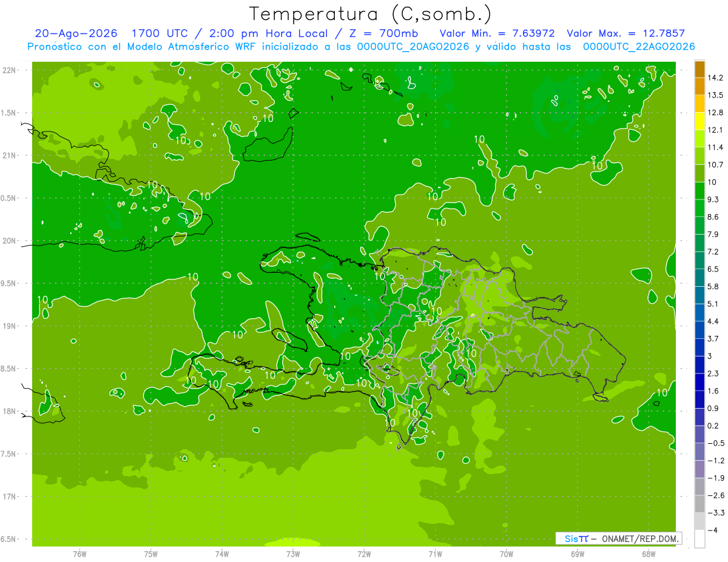Click the '68W' longitude axis label
The image size is (728, 562).
(x=649, y=554)
